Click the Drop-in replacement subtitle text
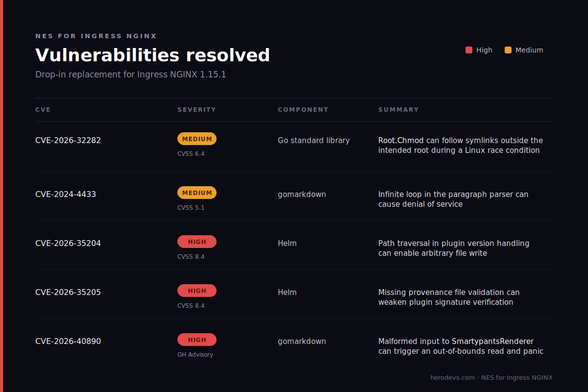This screenshot has width=588, height=392. click(130, 74)
